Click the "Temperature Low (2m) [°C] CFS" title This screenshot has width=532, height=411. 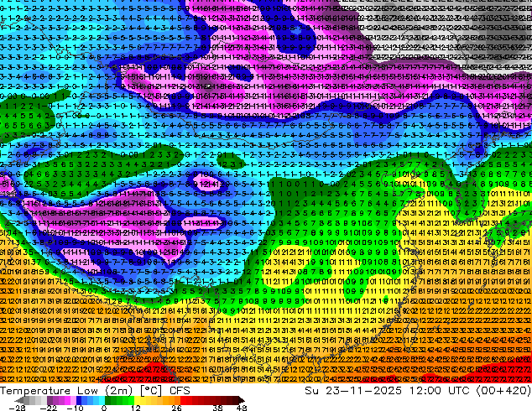tap(95, 390)
